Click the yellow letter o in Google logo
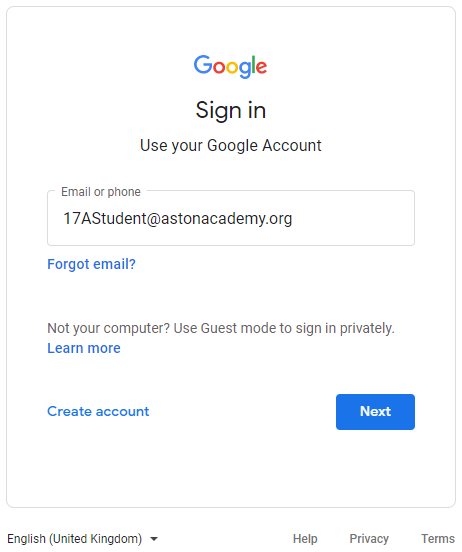 click(x=232, y=67)
